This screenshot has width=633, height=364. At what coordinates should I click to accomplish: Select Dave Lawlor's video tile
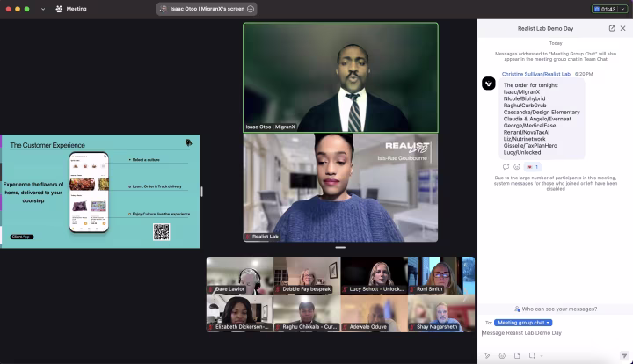(x=240, y=275)
